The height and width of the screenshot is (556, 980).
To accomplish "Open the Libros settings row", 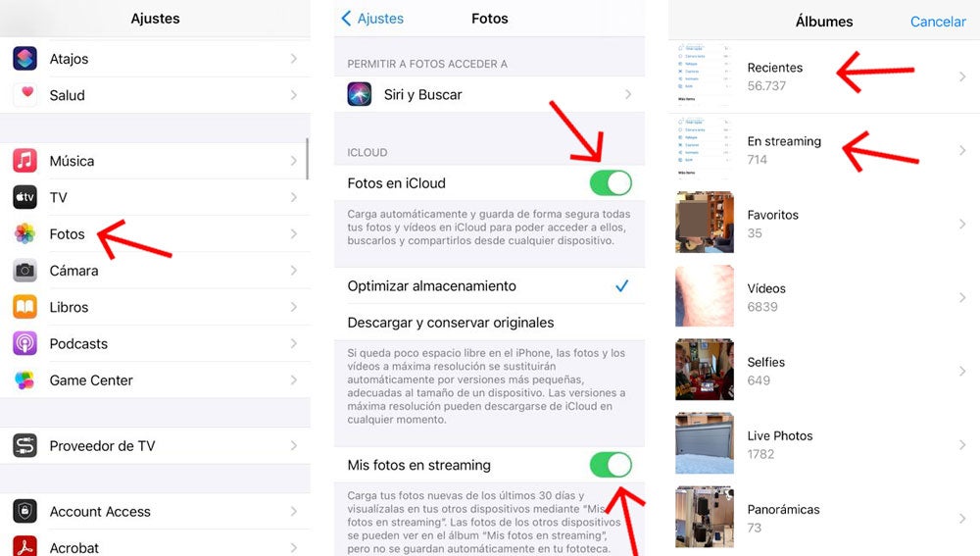I will coord(155,307).
